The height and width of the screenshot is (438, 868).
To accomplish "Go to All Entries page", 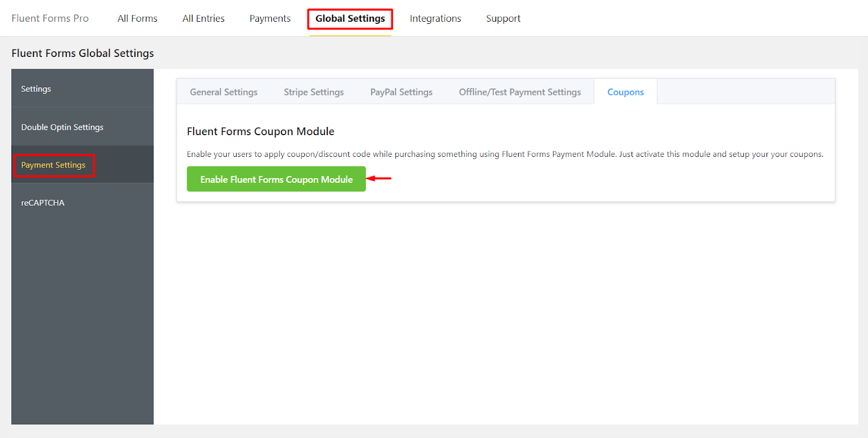I will (203, 18).
